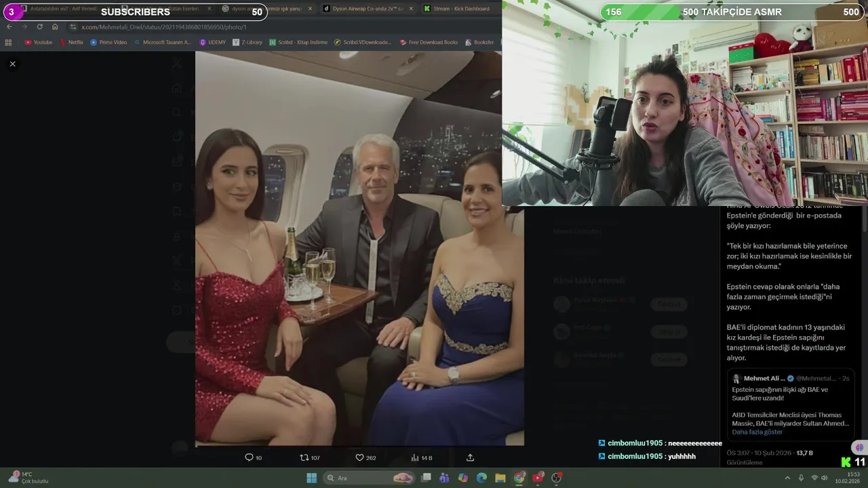Open the Prime Video bookmark
Viewport: 868px width, 488px height.
click(108, 42)
